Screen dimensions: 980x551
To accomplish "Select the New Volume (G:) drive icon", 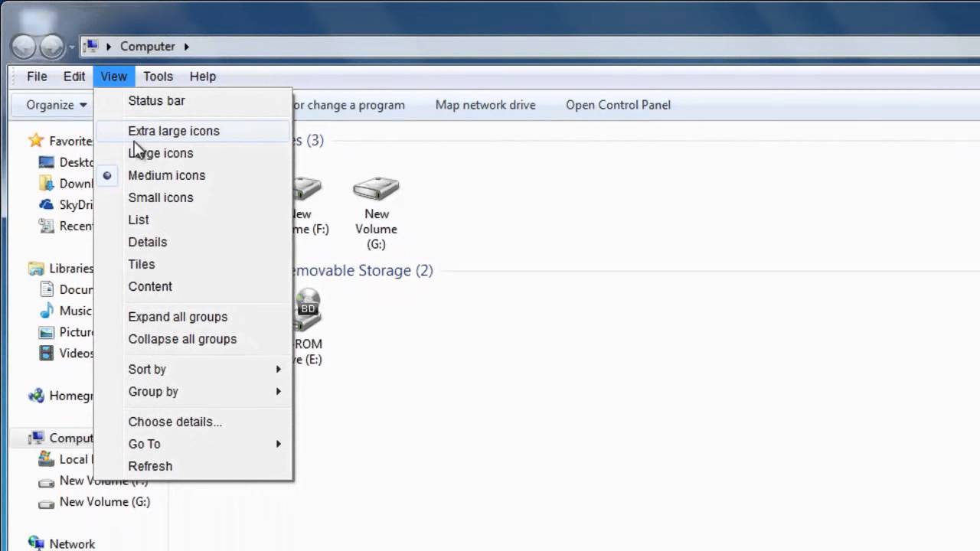I will click(x=376, y=187).
